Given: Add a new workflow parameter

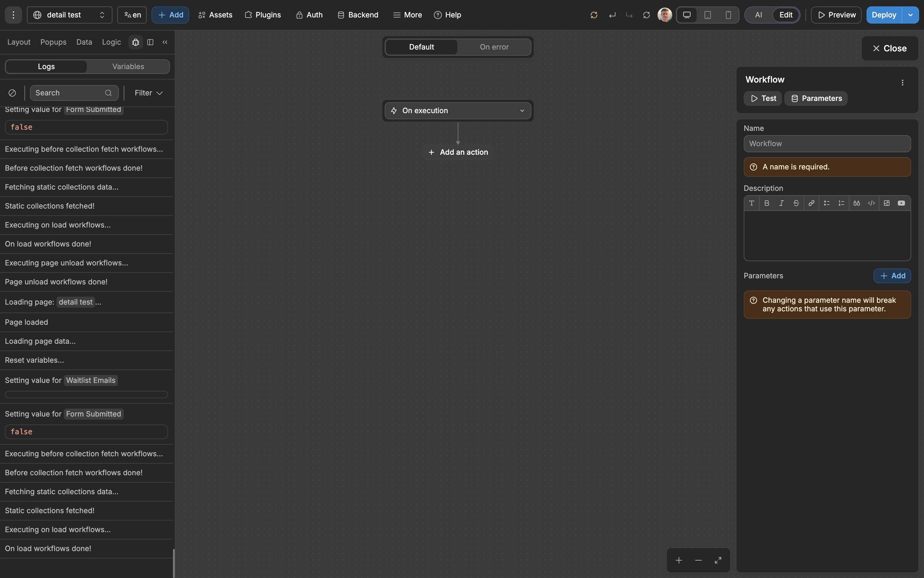Looking at the screenshot, I should (x=892, y=276).
